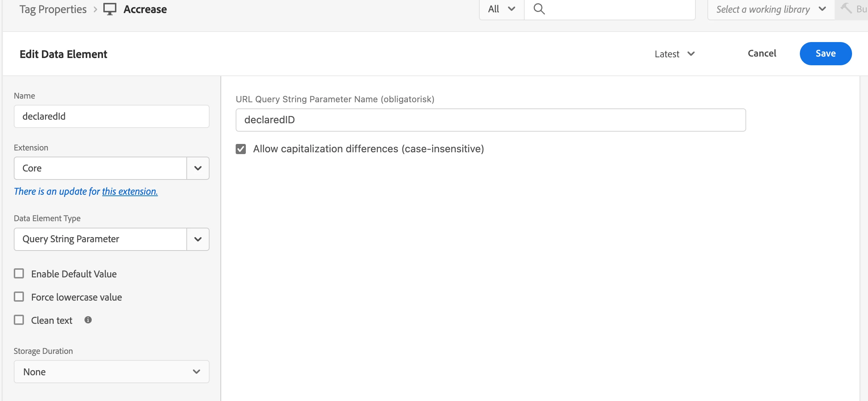
Task: Click the Save button
Action: (825, 54)
